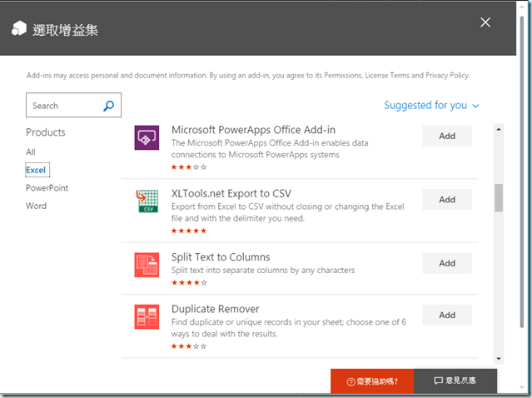Click the Office Store logo in header

(x=18, y=29)
